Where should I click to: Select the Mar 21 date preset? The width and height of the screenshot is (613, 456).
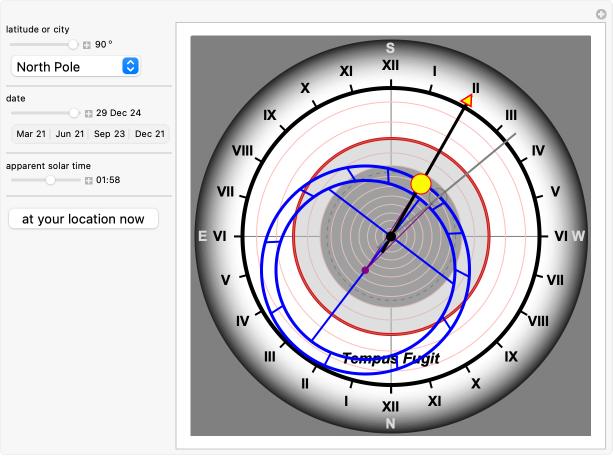pos(30,134)
